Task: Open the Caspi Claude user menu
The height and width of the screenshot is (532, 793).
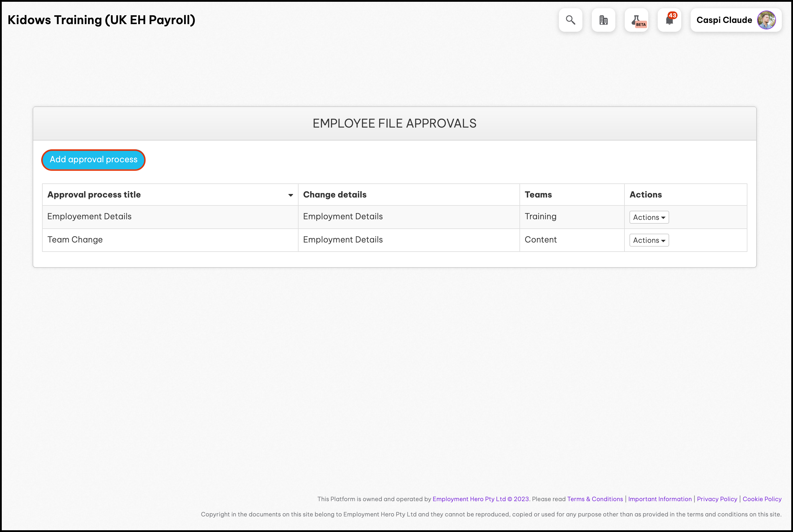Action: tap(724, 20)
